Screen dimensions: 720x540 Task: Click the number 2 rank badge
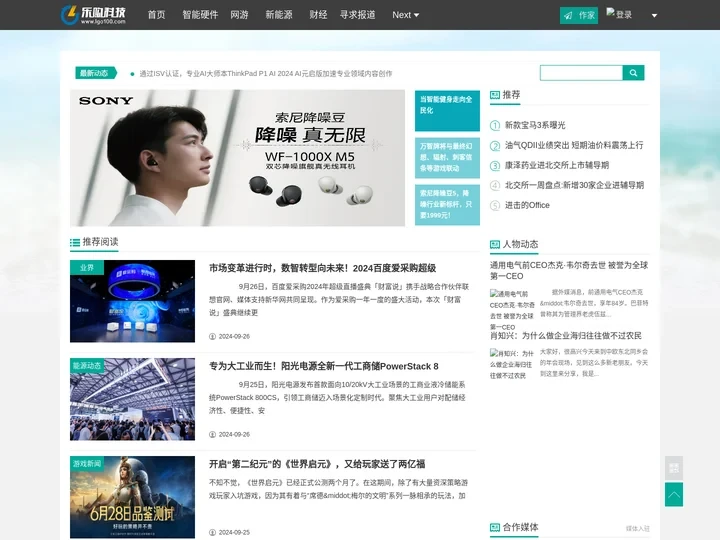[x=495, y=146]
